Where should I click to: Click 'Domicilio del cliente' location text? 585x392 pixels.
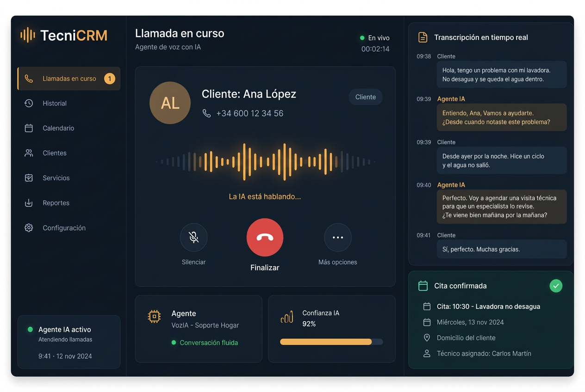(x=466, y=338)
